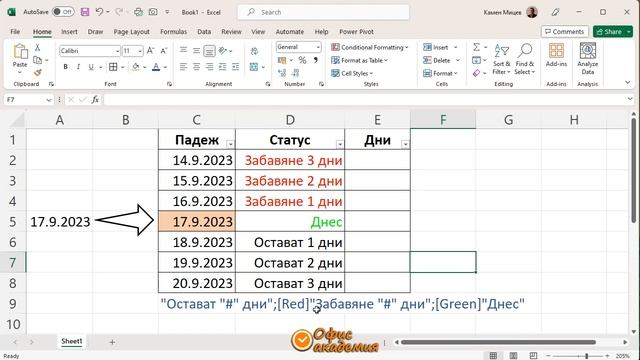Screen dimensions: 640x360
Task: Toggle Align Left icon
Action: (183, 67)
